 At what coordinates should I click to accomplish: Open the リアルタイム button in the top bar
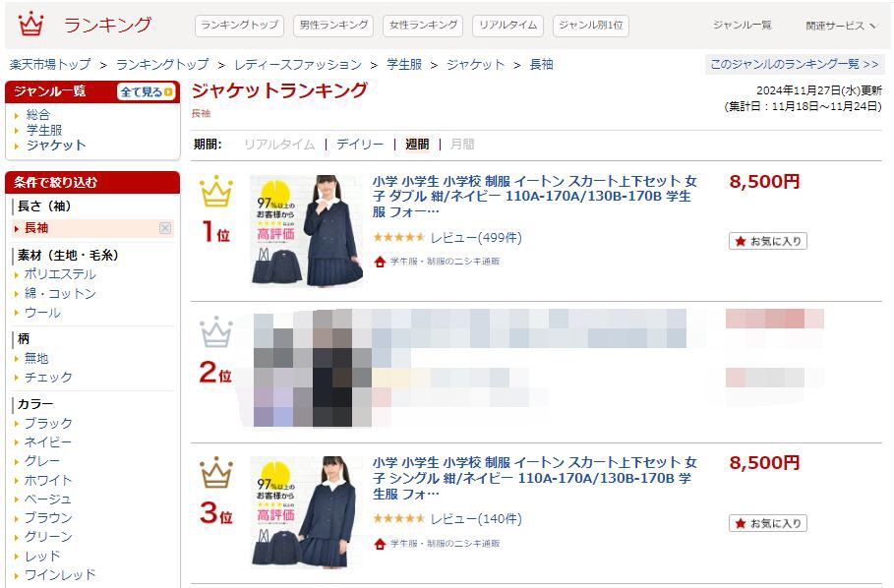[507, 26]
